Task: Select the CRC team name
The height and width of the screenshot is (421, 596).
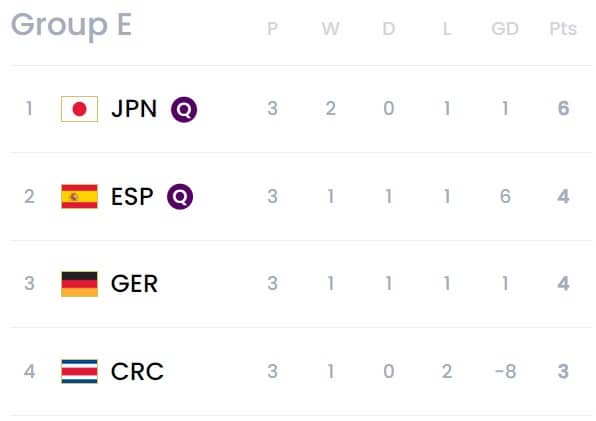Action: click(x=137, y=371)
